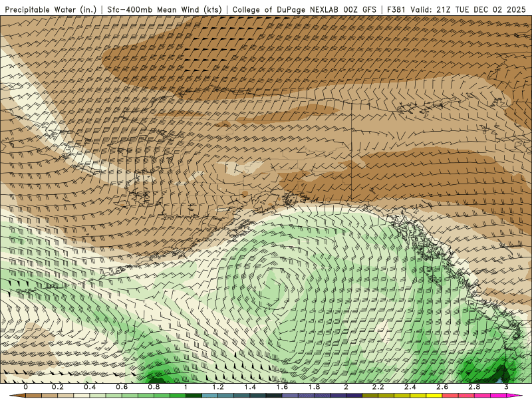The height and width of the screenshot is (399, 532).
Task: Click 'Valid: 21Z TUE DEC 02 2025' text
Action: 468,9
